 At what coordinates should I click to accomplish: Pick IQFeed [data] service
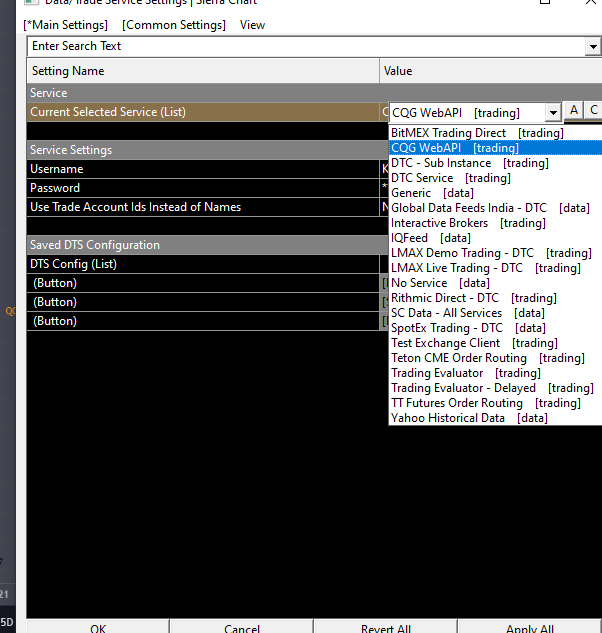[x=495, y=238]
